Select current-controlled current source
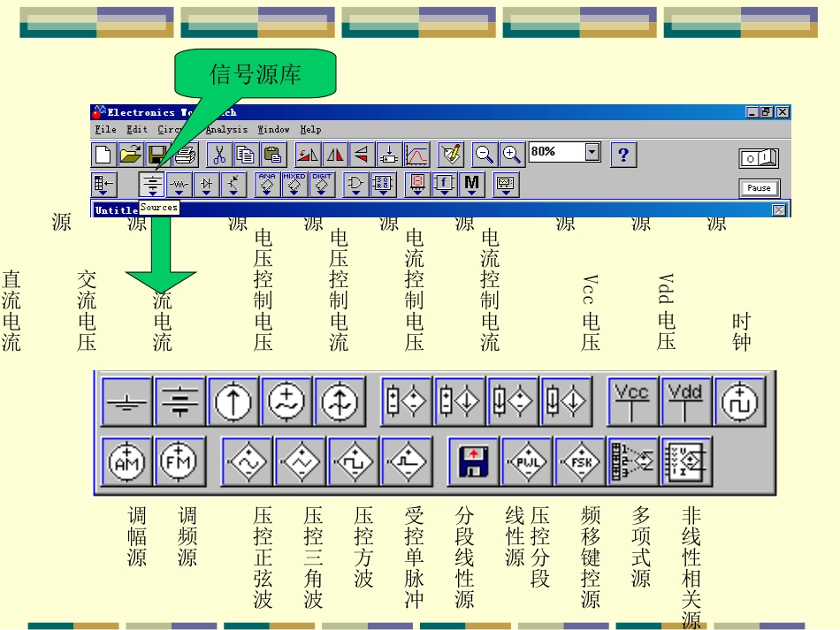This screenshot has height=630, width=840. click(x=566, y=401)
